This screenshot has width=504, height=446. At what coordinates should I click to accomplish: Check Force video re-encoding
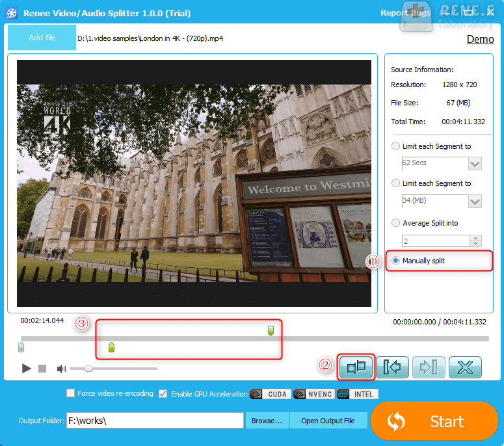(70, 393)
